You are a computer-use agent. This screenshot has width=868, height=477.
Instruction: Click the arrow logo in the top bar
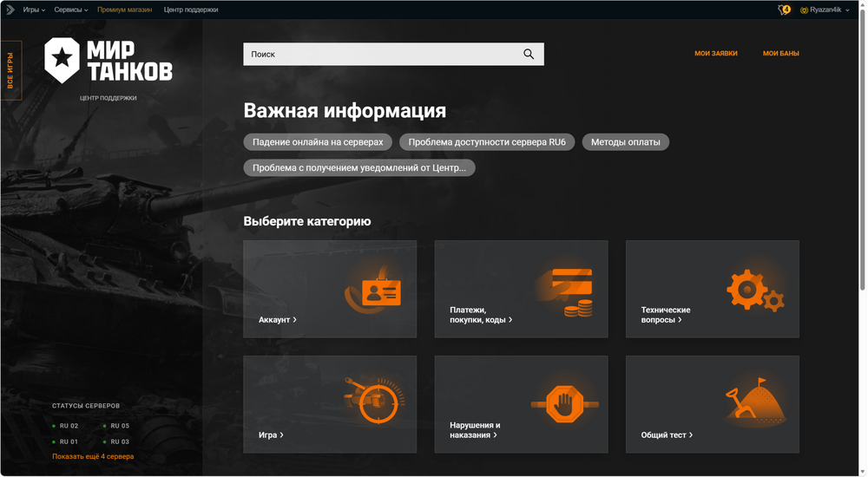[10, 10]
